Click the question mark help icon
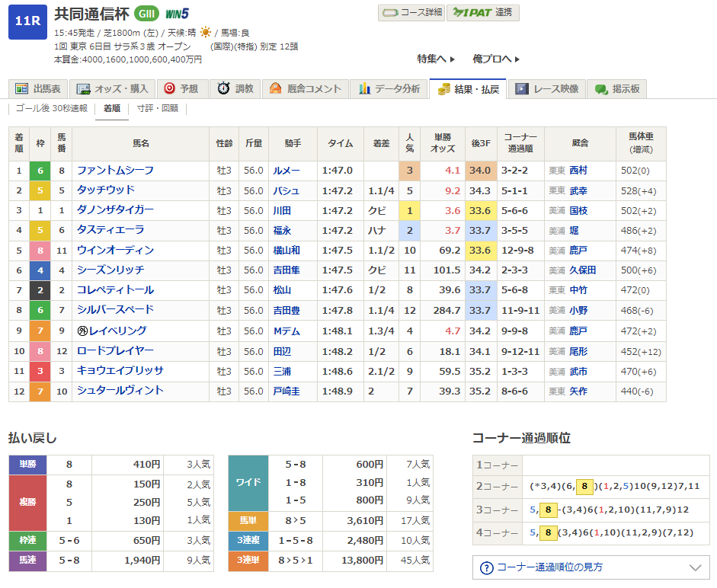The width and height of the screenshot is (717, 588). 487,567
